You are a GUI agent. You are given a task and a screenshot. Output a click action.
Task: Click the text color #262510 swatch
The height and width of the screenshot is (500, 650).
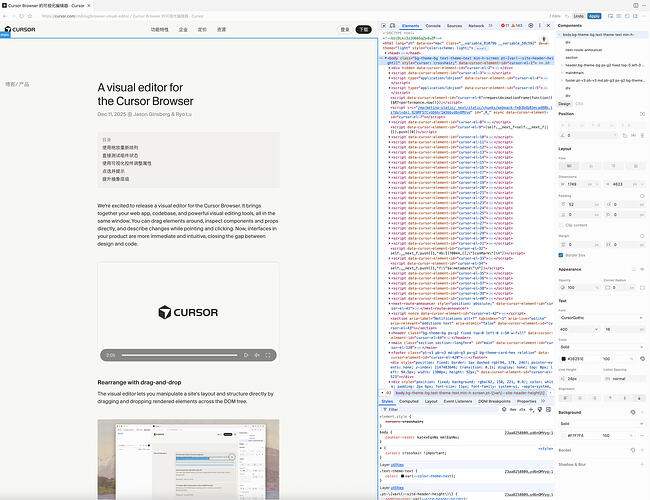tap(563, 359)
